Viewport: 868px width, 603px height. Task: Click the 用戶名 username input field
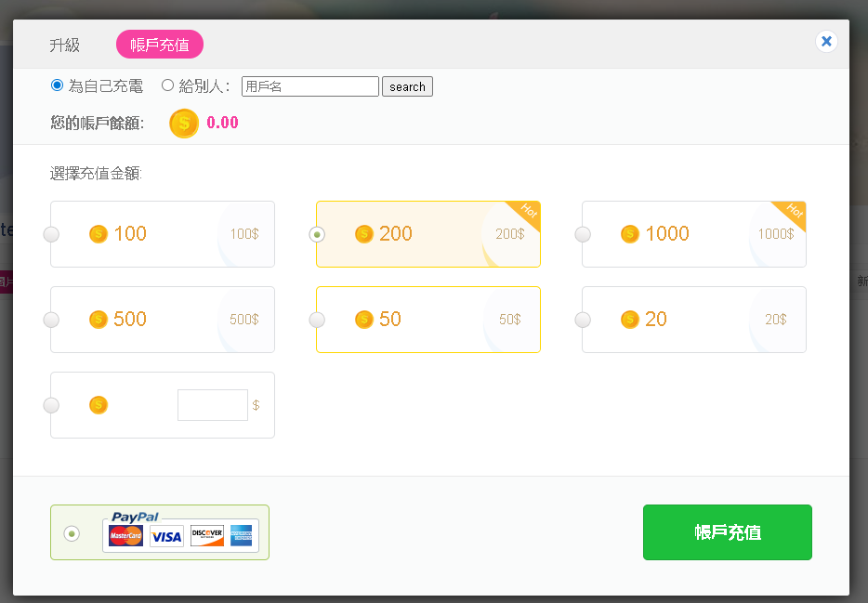[x=310, y=86]
